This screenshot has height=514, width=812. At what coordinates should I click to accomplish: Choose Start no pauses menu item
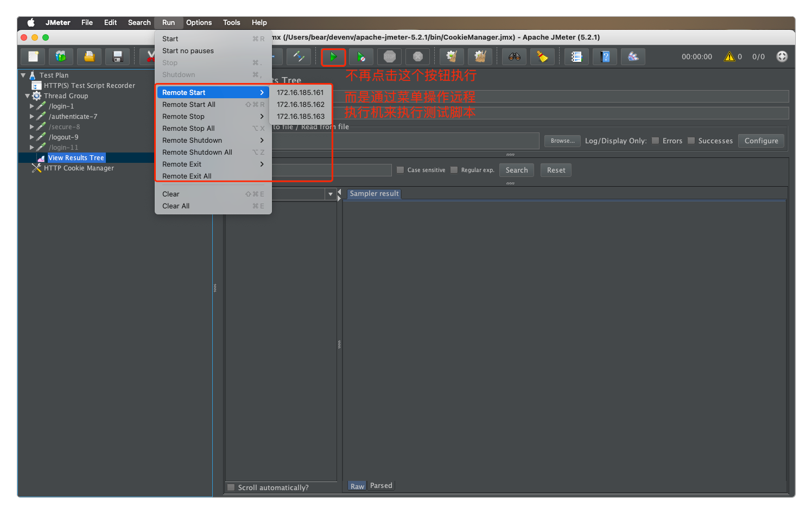pyautogui.click(x=213, y=51)
